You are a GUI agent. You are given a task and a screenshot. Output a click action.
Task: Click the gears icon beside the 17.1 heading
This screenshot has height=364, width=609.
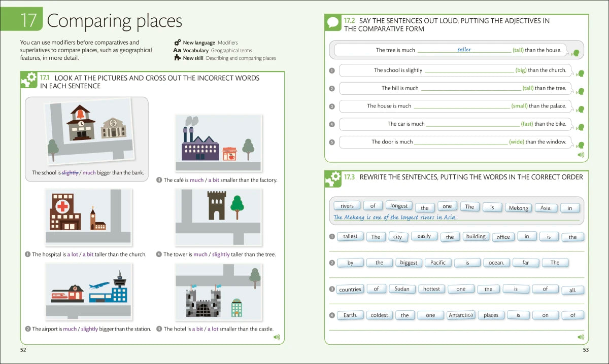click(x=29, y=80)
